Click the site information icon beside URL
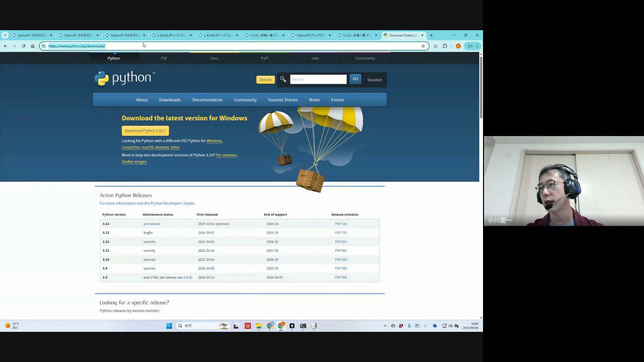644x362 pixels. 44,46
